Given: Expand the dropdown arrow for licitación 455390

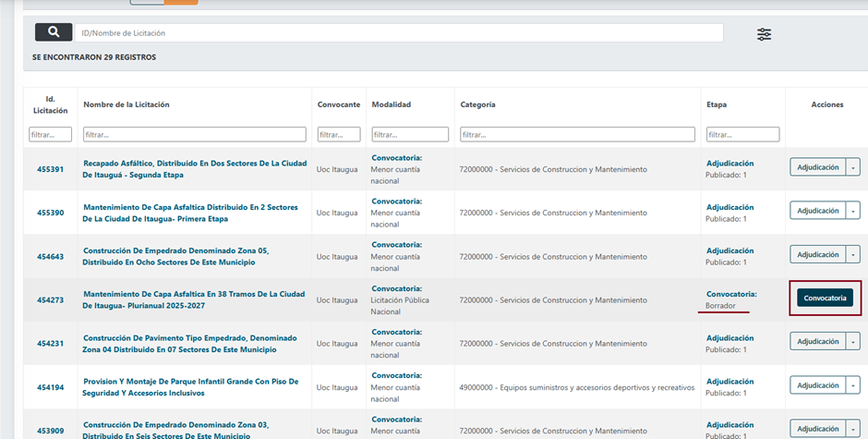Looking at the screenshot, I should [853, 211].
